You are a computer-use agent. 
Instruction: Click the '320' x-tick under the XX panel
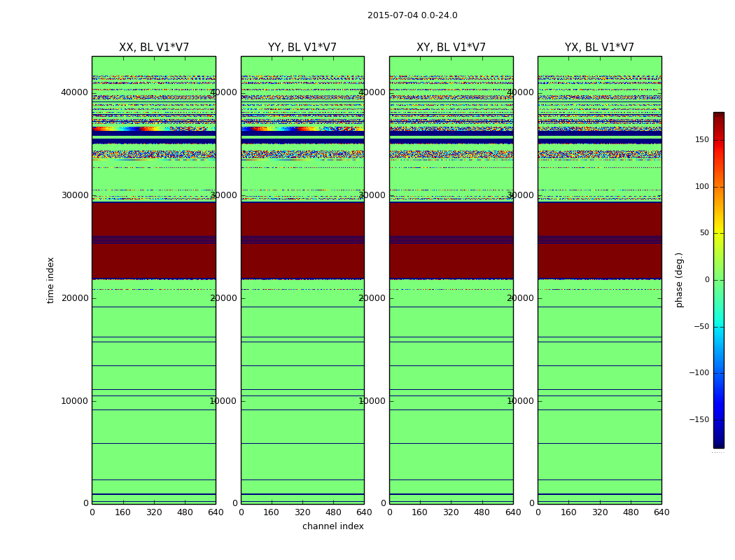[x=154, y=512]
